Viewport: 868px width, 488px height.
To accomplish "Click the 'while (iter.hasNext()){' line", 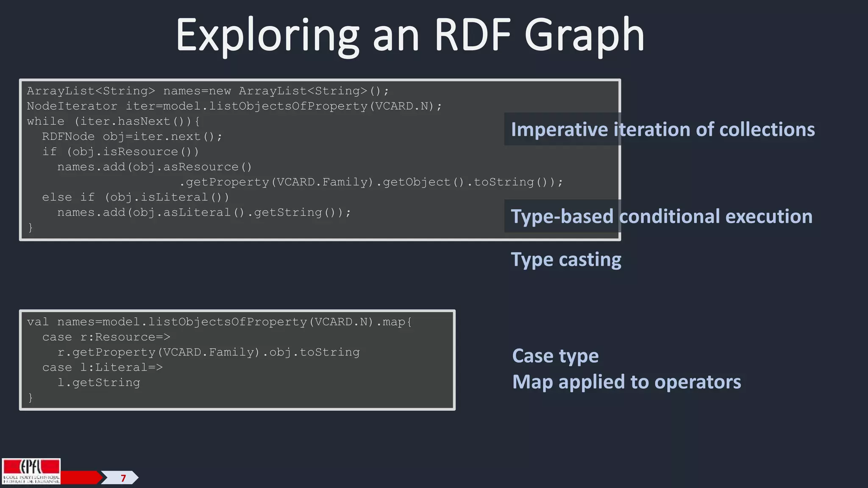I will [114, 122].
